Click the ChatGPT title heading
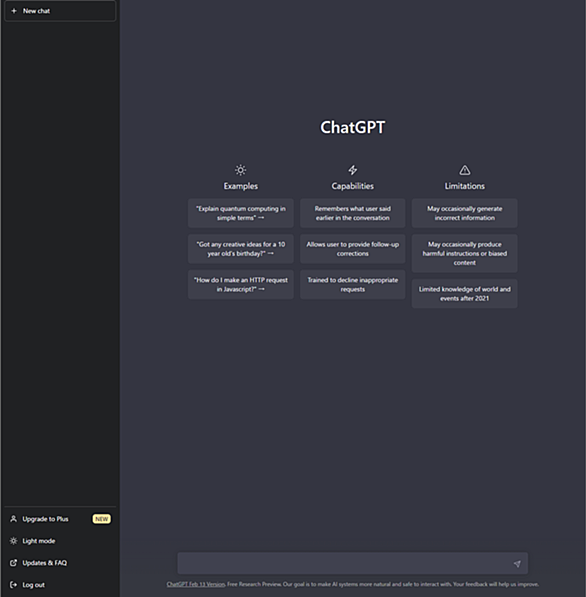The height and width of the screenshot is (597, 586). point(353,128)
